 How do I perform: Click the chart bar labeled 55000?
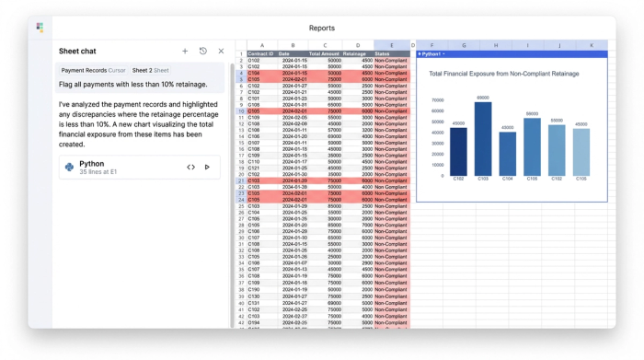coord(557,150)
